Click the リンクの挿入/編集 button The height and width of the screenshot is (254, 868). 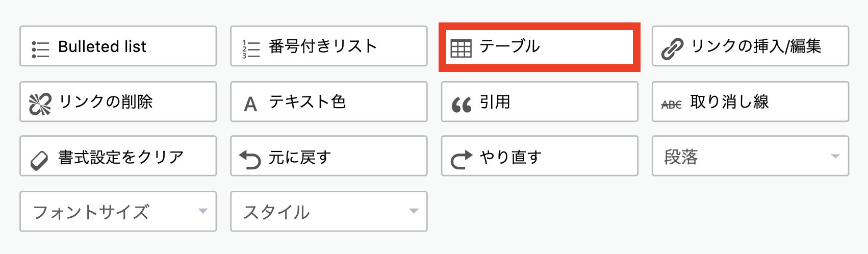(x=750, y=46)
